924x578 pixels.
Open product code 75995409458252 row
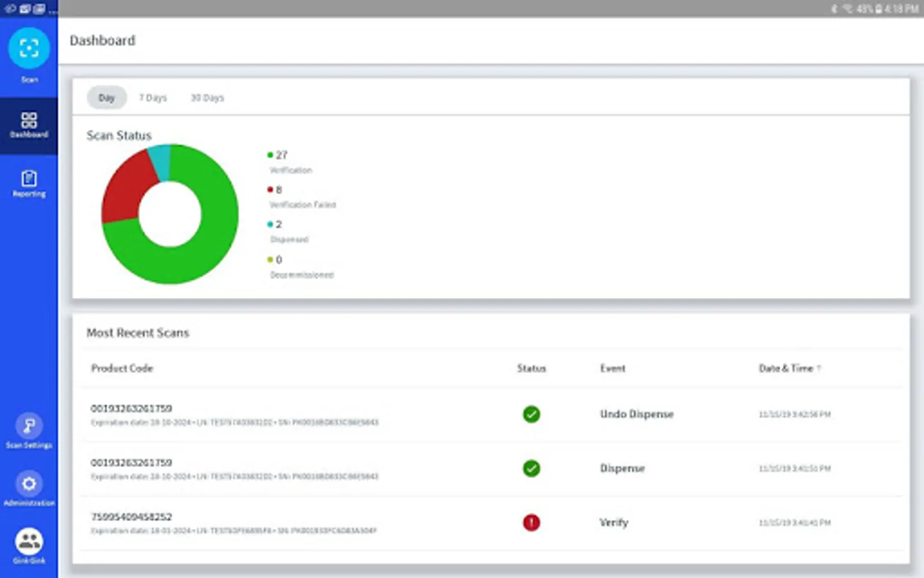(492, 523)
